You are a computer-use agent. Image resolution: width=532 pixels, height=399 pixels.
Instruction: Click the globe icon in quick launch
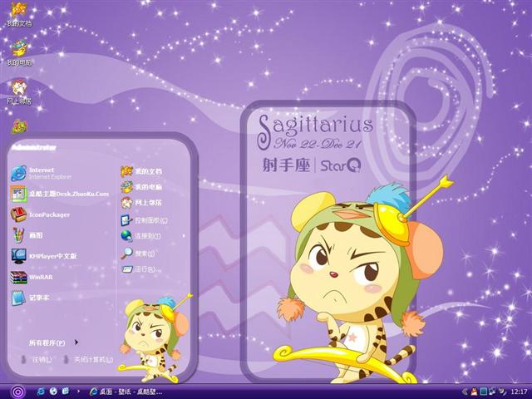pyautogui.click(x=53, y=392)
